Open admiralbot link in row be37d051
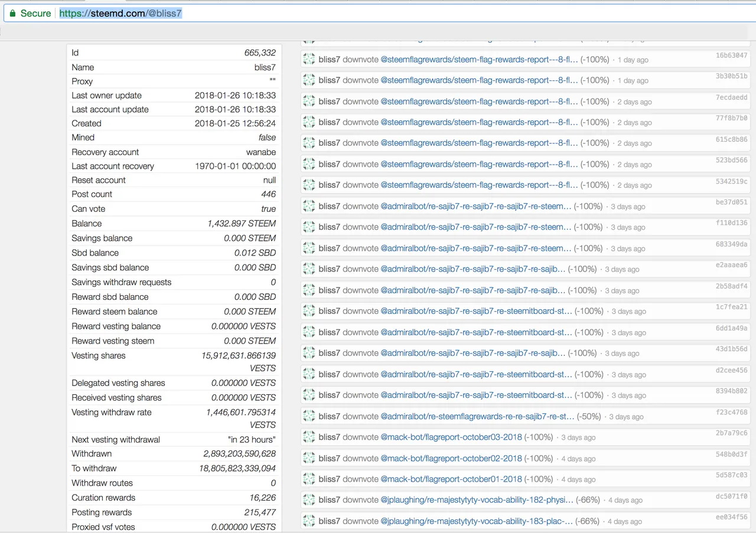The image size is (756, 533). point(476,206)
